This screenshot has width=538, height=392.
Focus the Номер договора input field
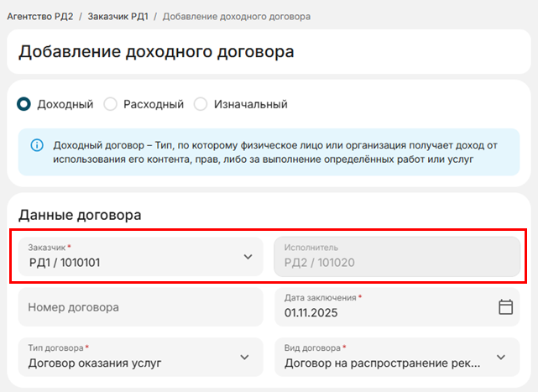point(139,307)
